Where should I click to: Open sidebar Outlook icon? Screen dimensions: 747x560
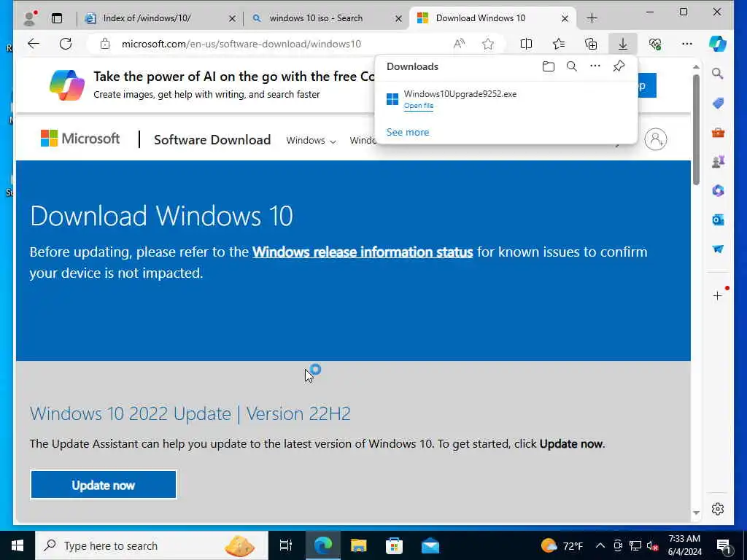coord(718,219)
